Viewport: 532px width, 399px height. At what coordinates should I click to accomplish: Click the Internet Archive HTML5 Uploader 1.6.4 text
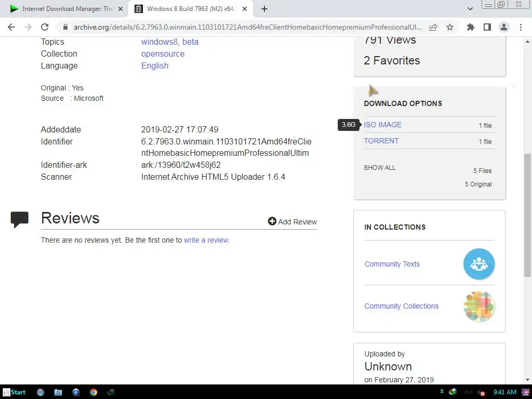pos(213,177)
